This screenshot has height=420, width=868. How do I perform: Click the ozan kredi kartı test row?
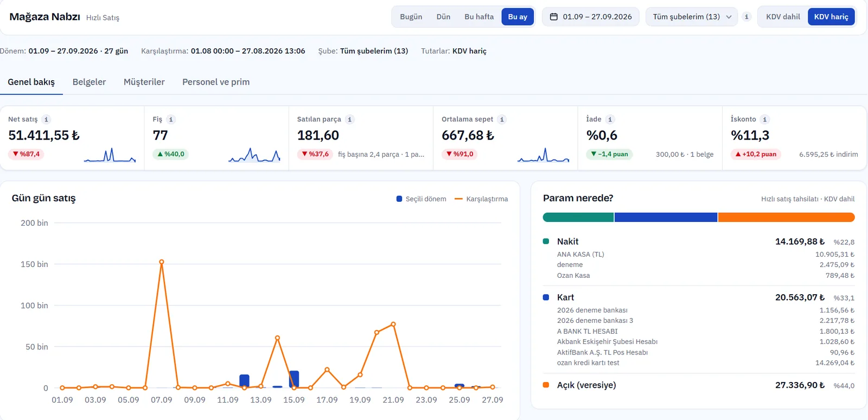(706, 363)
